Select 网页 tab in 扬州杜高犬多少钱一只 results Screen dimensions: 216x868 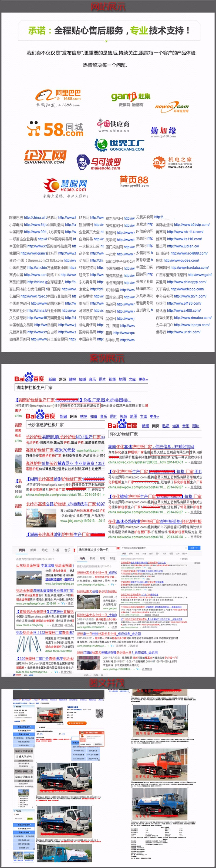tap(82, 558)
